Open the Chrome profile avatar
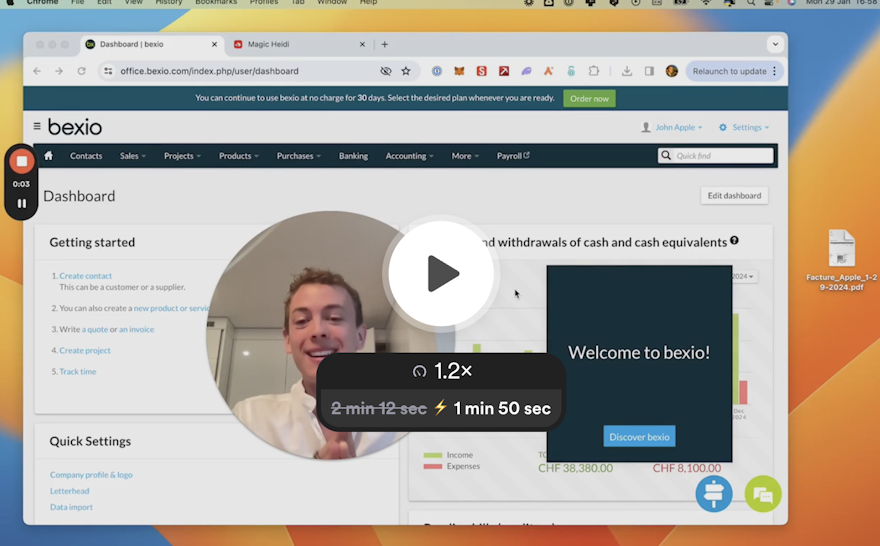 point(672,71)
